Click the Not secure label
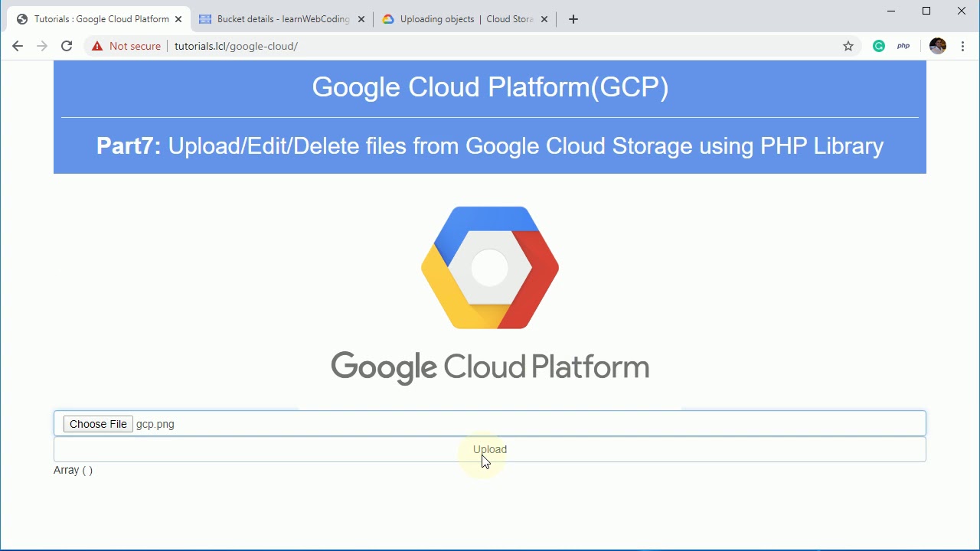980x551 pixels. click(135, 46)
